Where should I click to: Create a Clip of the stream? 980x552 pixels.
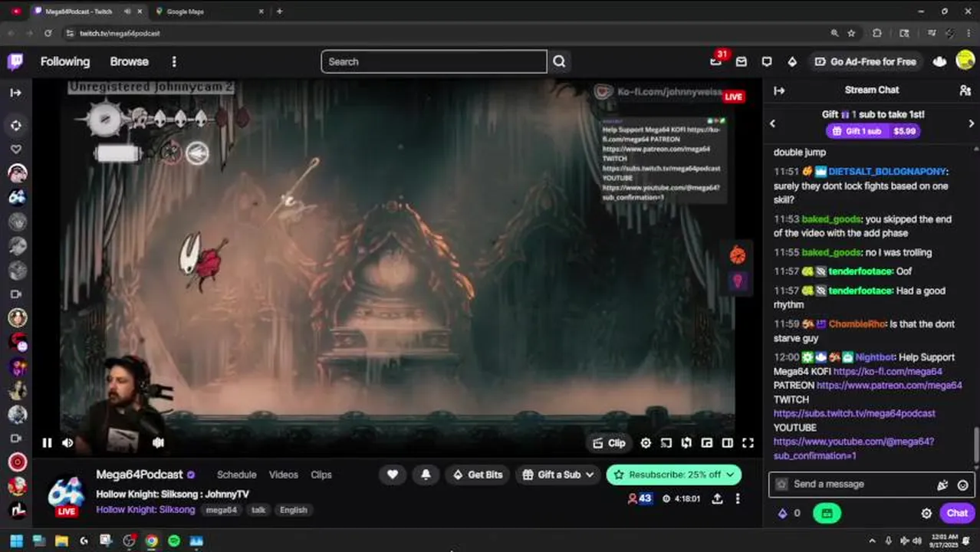coord(609,443)
